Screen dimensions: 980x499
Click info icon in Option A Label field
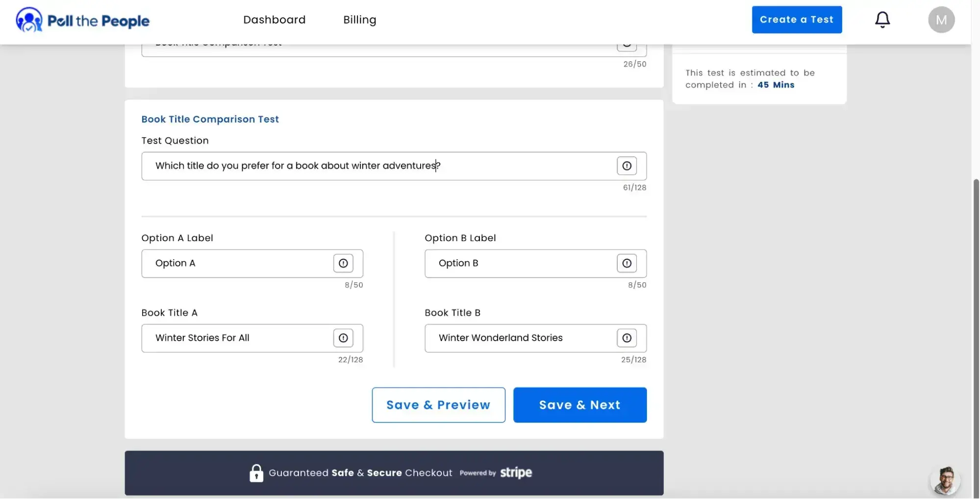(343, 263)
